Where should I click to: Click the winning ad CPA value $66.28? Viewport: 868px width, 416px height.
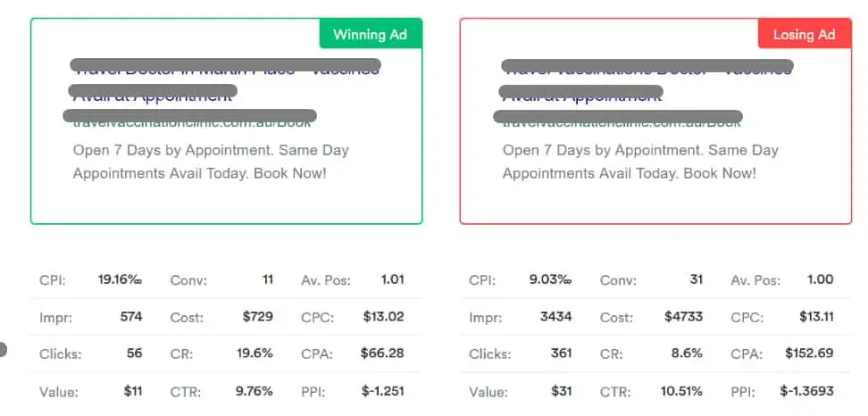tap(382, 353)
